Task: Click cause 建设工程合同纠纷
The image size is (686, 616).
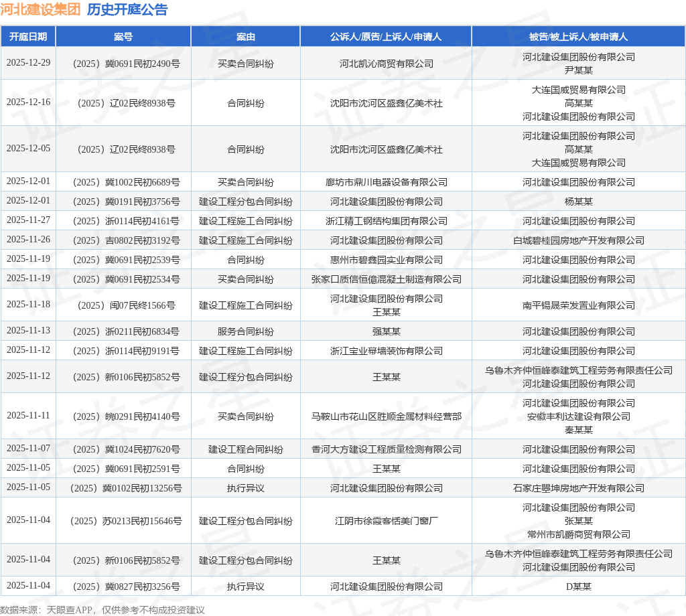Action: 245,449
